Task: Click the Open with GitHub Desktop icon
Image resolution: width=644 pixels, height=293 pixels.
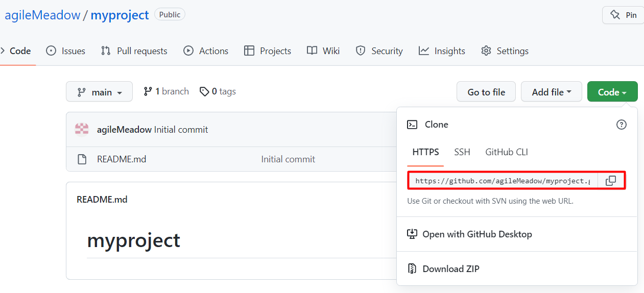Action: [412, 234]
